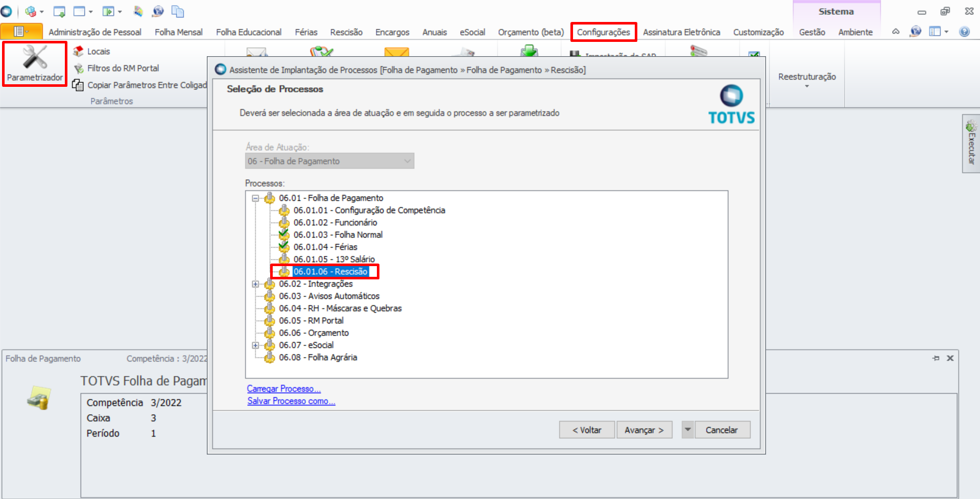Pin the Folha de Pagamento bottom panel

tap(936, 358)
